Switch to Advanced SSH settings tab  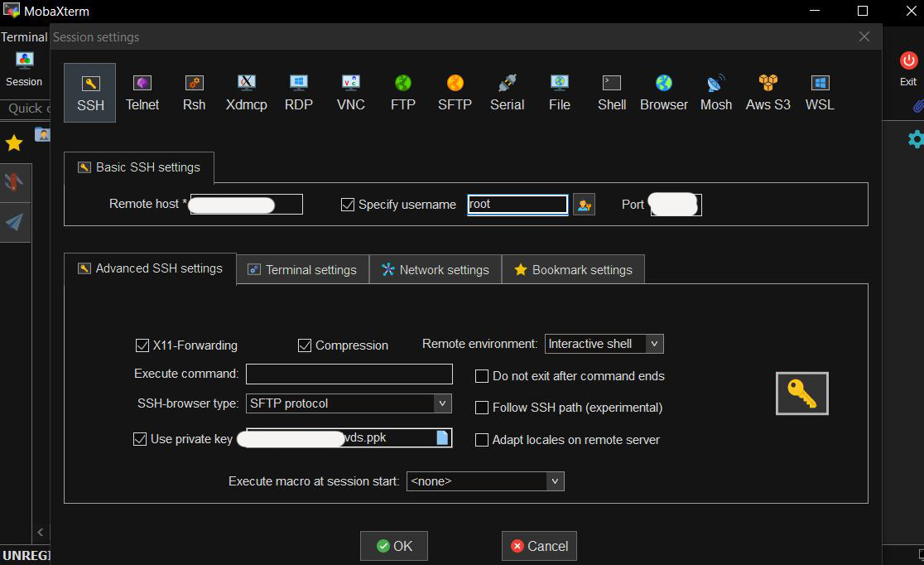point(150,269)
